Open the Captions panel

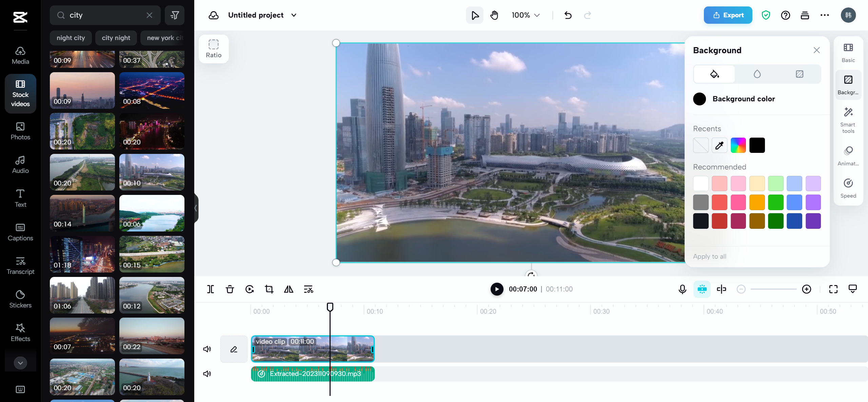click(20, 232)
